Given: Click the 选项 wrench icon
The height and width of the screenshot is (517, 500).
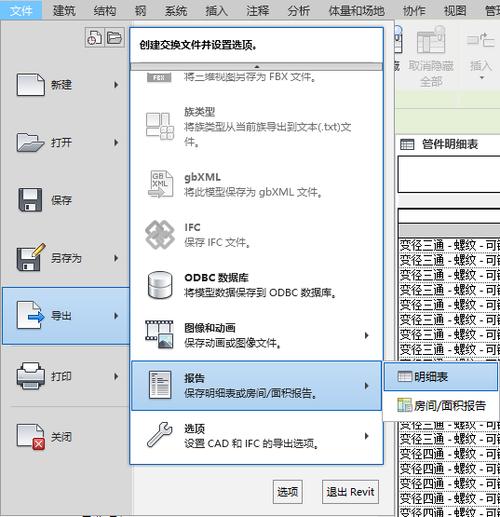Looking at the screenshot, I should pyautogui.click(x=160, y=435).
